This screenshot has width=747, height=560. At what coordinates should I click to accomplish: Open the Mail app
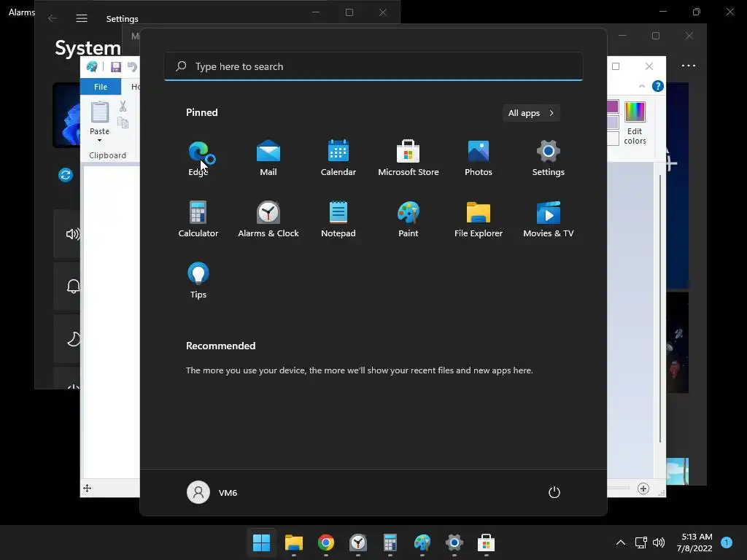pos(268,158)
